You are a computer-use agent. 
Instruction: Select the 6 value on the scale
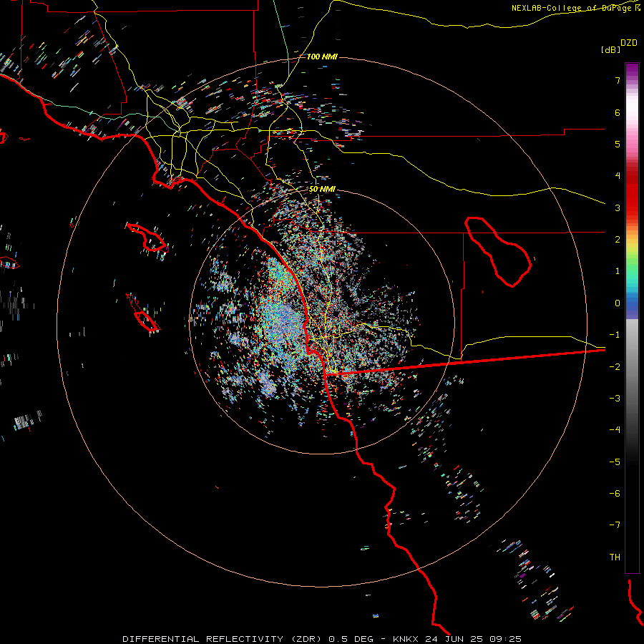(x=618, y=112)
